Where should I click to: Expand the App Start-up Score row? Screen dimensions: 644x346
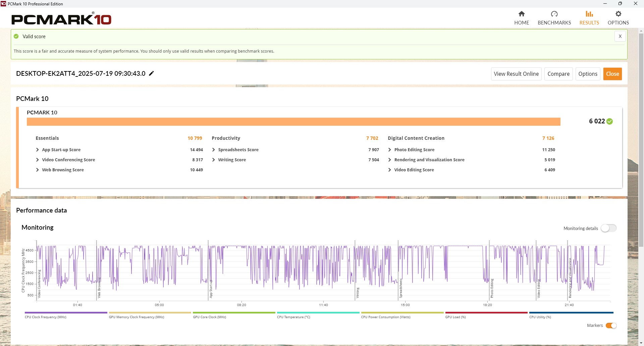click(38, 150)
